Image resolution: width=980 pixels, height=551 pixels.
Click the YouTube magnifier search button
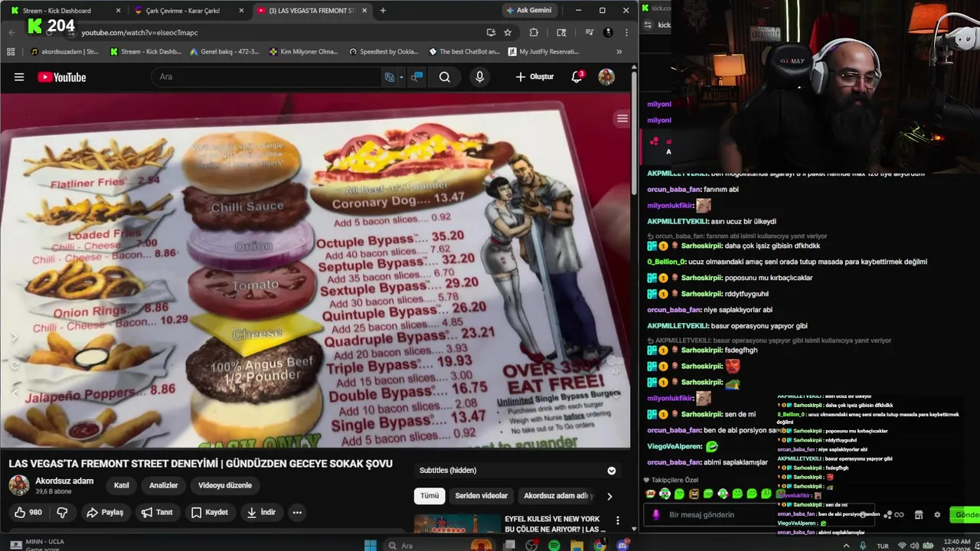tap(445, 77)
